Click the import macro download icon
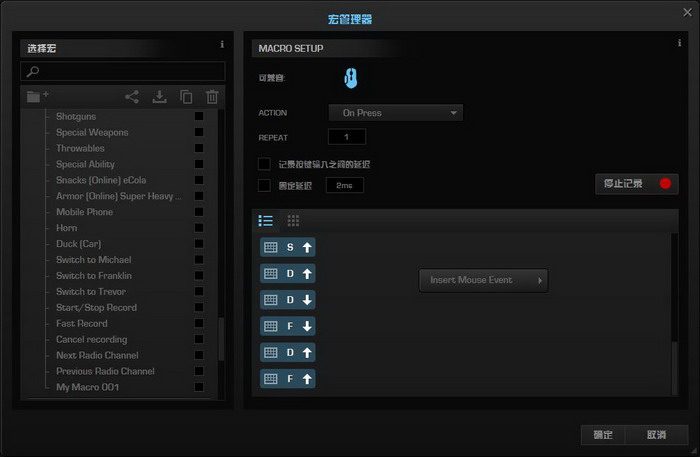700x457 pixels. (x=159, y=97)
